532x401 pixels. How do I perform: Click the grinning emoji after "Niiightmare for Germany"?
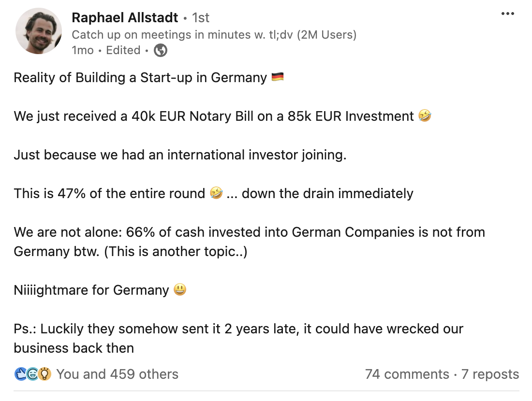pyautogui.click(x=179, y=290)
